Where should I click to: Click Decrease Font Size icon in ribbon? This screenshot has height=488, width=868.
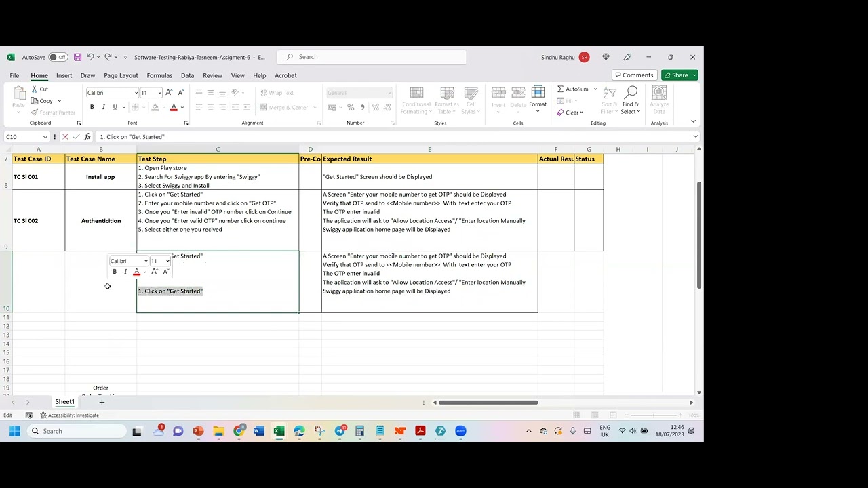pos(180,93)
